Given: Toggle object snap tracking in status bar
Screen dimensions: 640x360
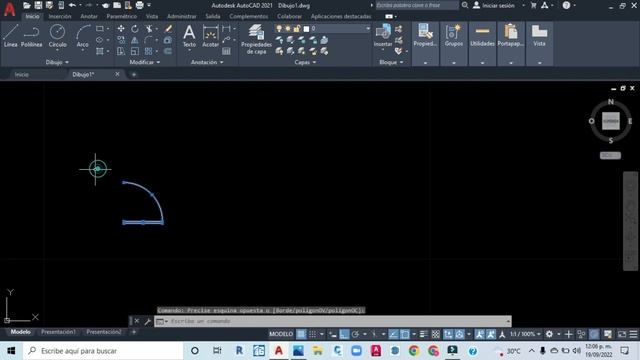Looking at the screenshot, I should 393,334.
